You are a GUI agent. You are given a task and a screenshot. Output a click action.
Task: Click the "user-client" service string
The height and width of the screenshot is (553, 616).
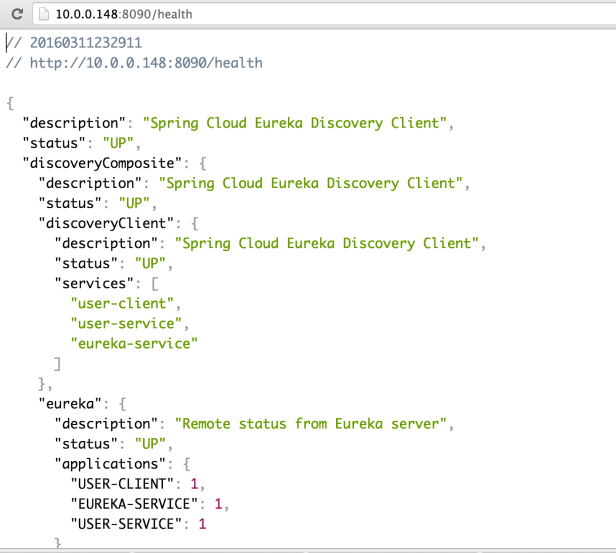coord(126,303)
